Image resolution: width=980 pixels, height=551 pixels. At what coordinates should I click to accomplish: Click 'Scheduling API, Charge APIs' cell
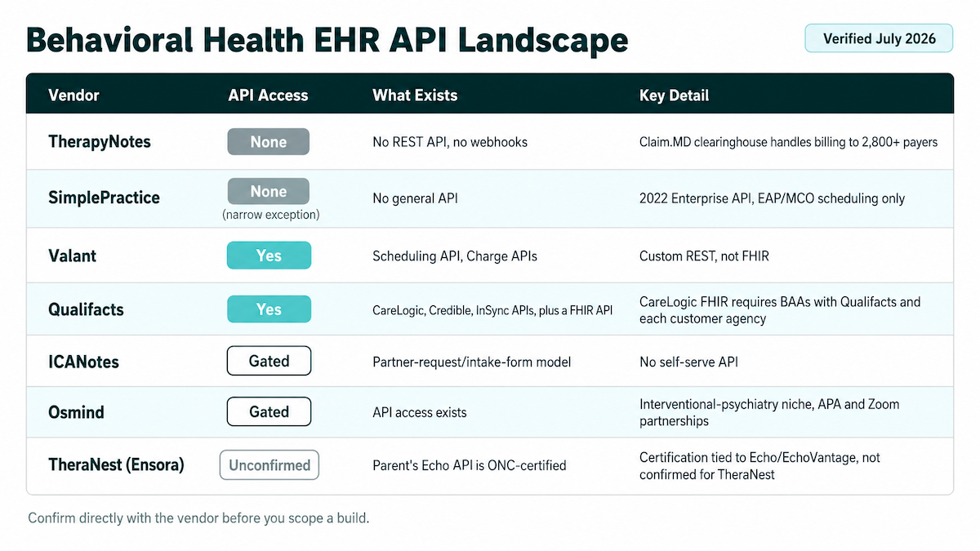point(455,256)
